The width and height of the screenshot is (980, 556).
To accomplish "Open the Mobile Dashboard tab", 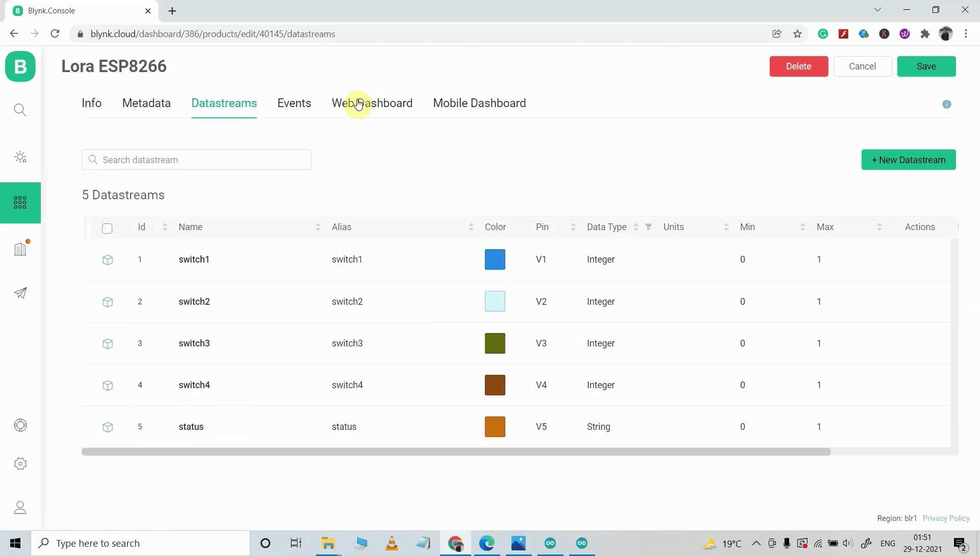I will coord(479,103).
